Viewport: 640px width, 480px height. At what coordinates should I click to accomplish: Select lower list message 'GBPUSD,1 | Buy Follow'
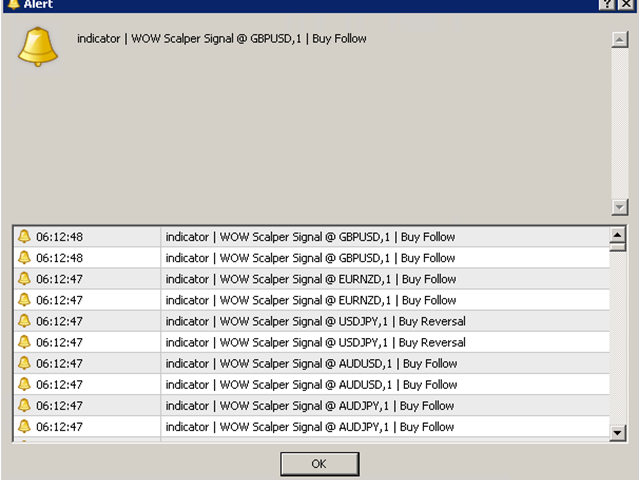[x=397, y=258]
